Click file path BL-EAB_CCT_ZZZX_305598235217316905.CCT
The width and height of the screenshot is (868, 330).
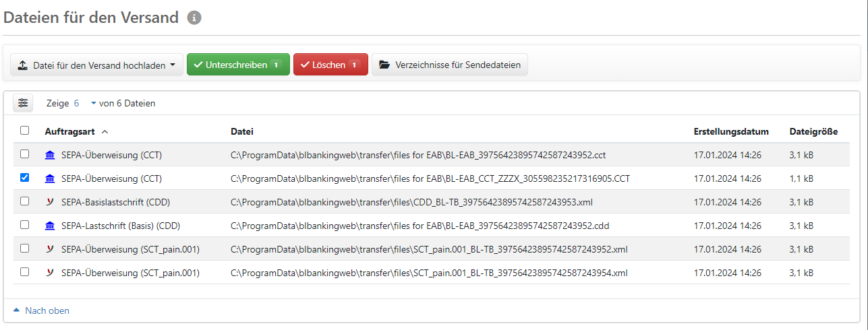coord(430,178)
